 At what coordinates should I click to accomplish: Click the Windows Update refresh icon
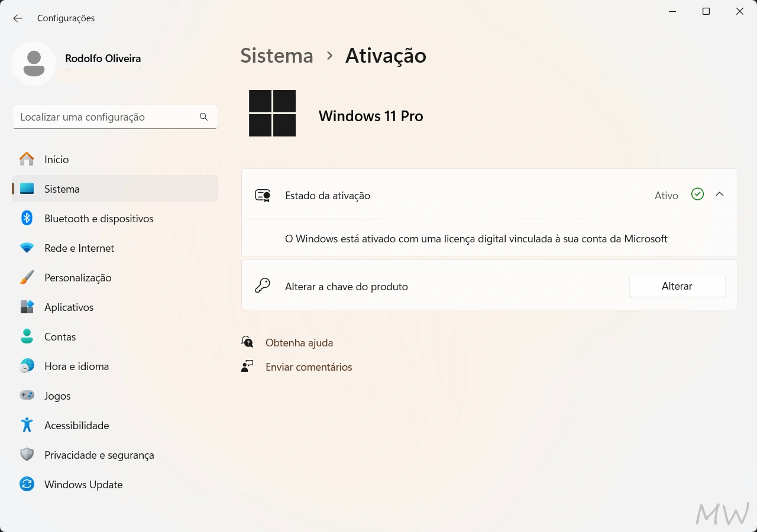coord(27,484)
